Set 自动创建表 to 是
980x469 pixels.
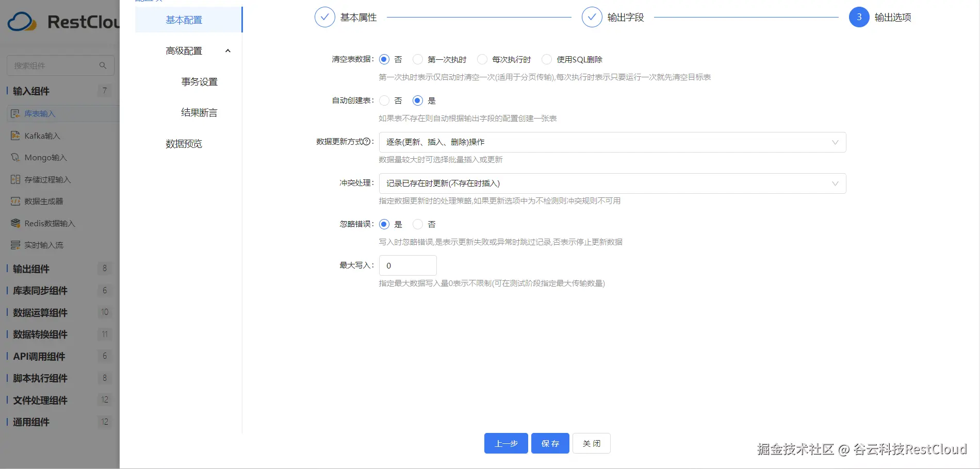[418, 100]
